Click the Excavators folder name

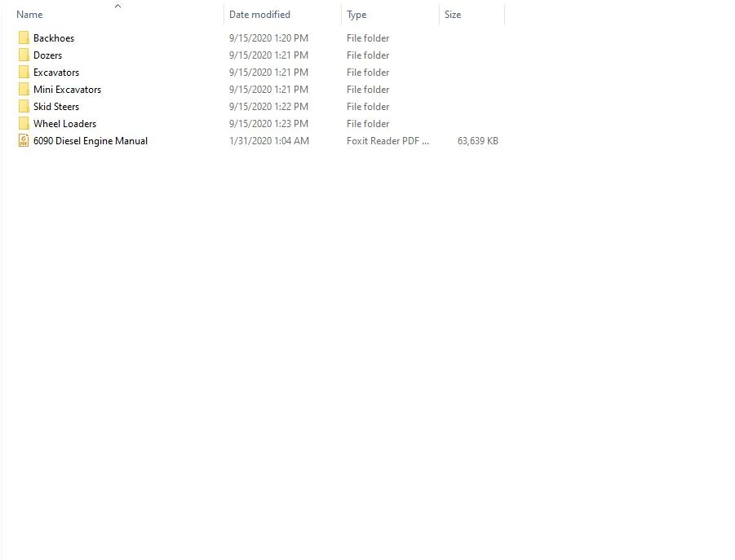pos(56,73)
